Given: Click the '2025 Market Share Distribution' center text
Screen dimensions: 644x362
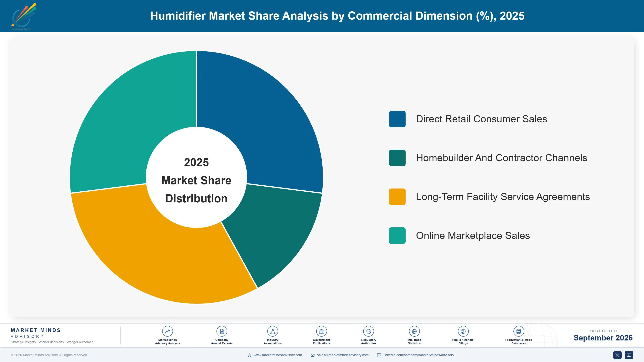Looking at the screenshot, I should click(196, 180).
